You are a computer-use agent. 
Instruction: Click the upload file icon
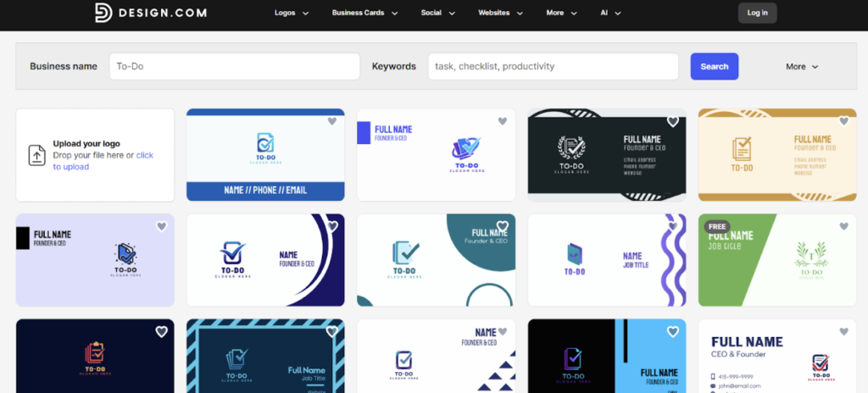[x=37, y=155]
